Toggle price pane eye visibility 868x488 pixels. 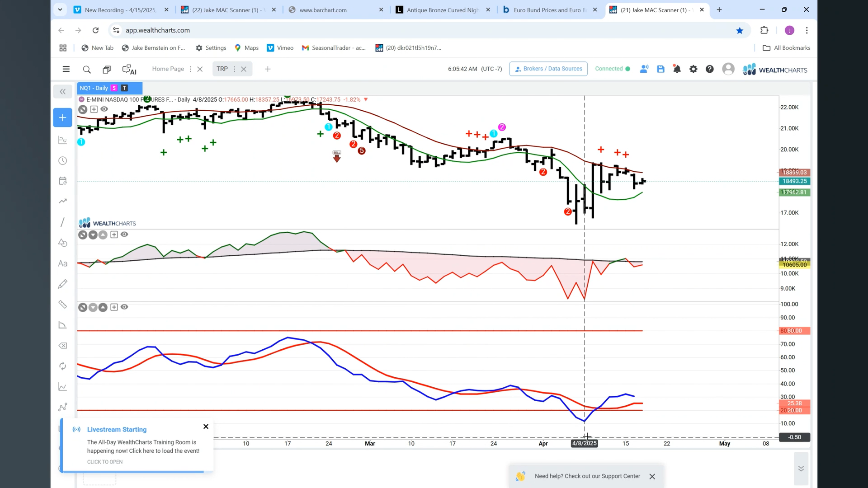point(104,109)
